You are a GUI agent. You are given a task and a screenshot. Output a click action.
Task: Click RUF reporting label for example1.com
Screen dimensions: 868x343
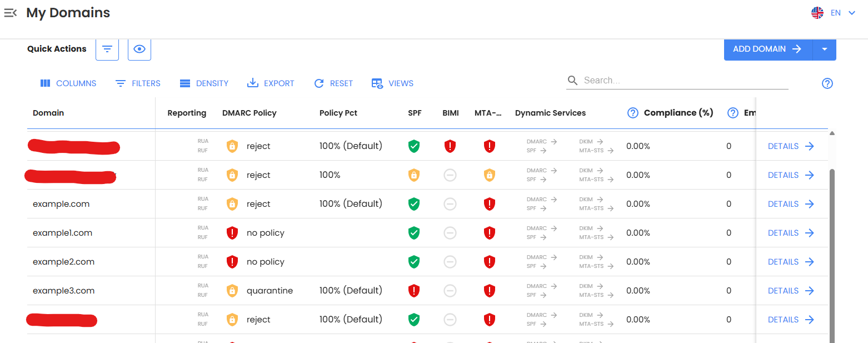(x=203, y=237)
